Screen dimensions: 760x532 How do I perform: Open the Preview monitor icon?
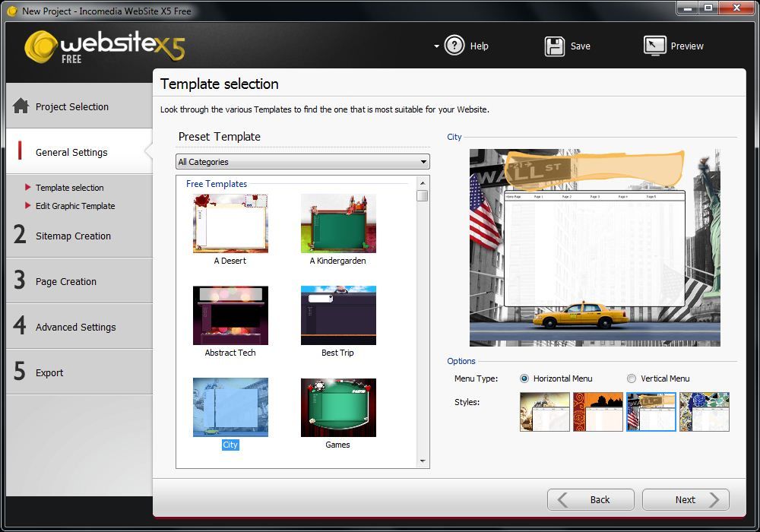[x=654, y=46]
